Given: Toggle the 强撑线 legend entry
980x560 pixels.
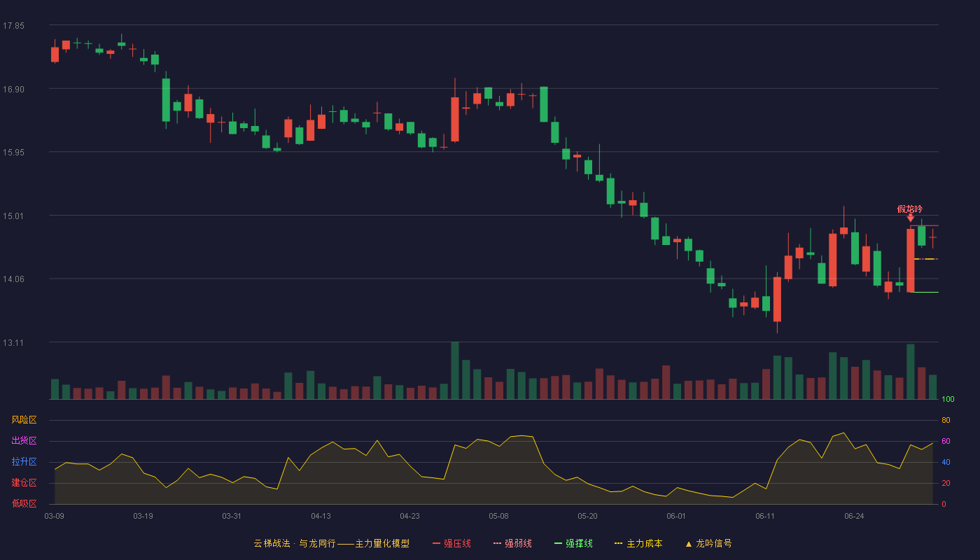Looking at the screenshot, I should pos(573,543).
